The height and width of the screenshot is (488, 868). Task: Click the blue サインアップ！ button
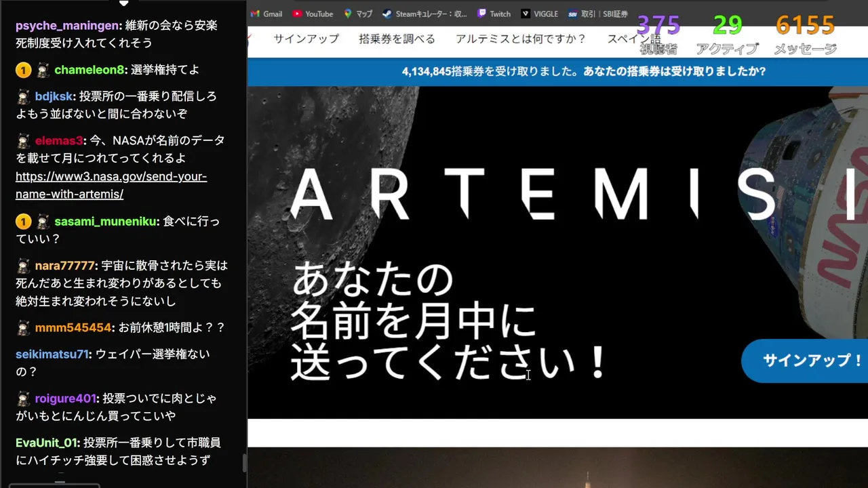pyautogui.click(x=805, y=361)
